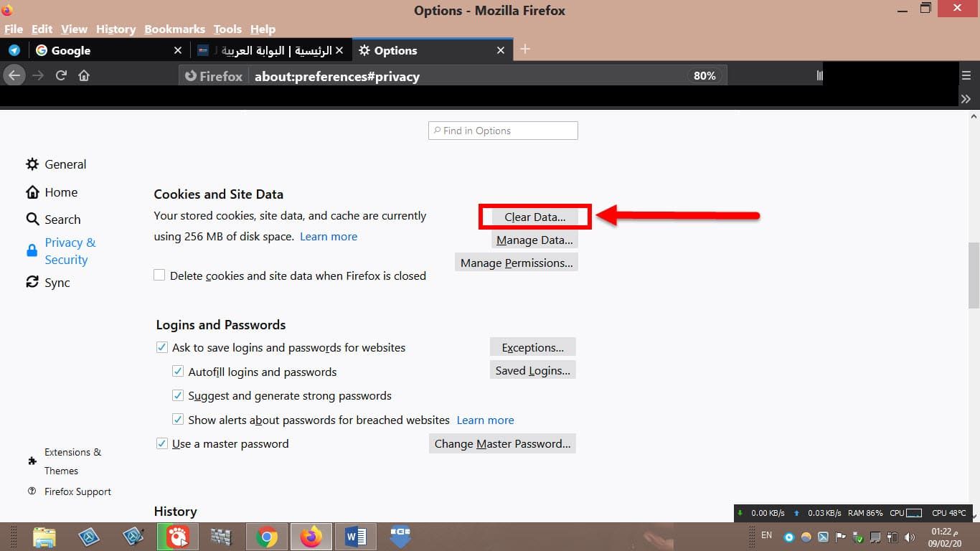Uncheck Use a master password

click(x=161, y=443)
